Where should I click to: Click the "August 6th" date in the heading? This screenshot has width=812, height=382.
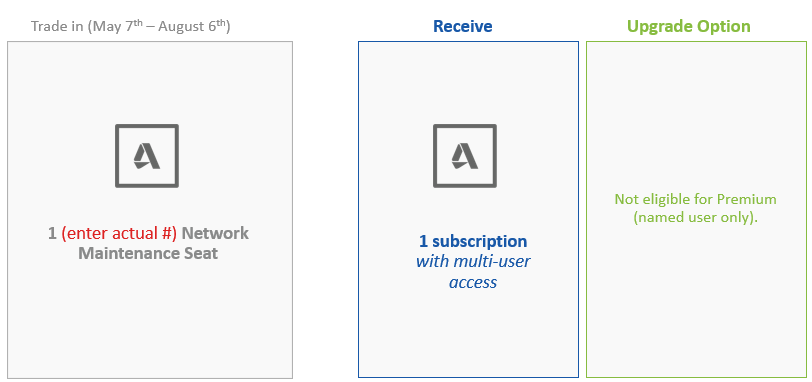(x=194, y=26)
